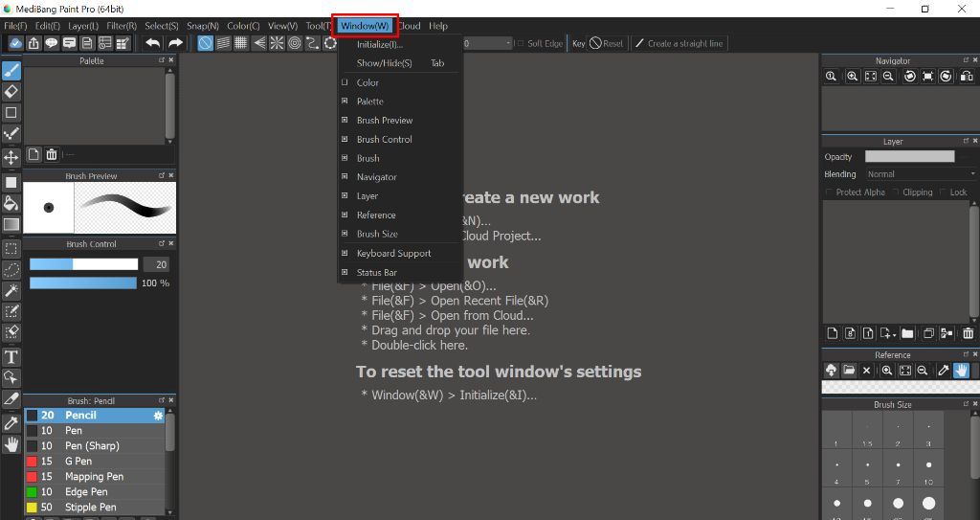Open the Blending mode dropdown
The image size is (980, 520).
[921, 174]
